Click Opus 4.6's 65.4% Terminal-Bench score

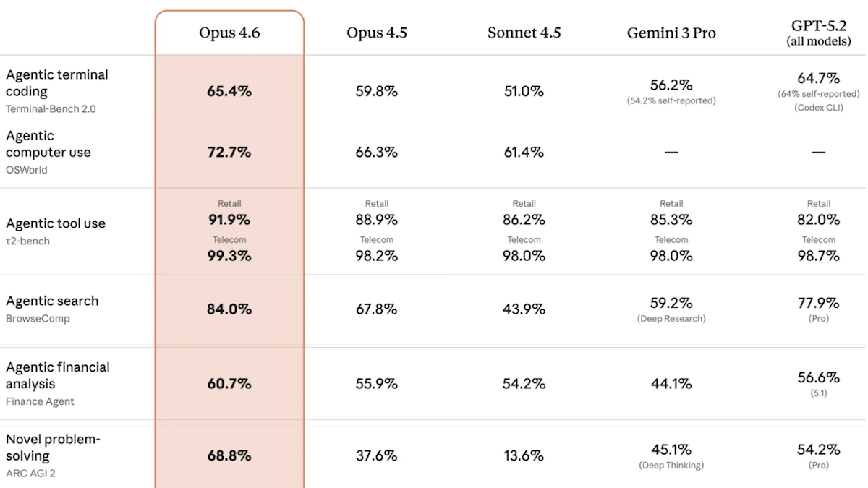pos(229,92)
